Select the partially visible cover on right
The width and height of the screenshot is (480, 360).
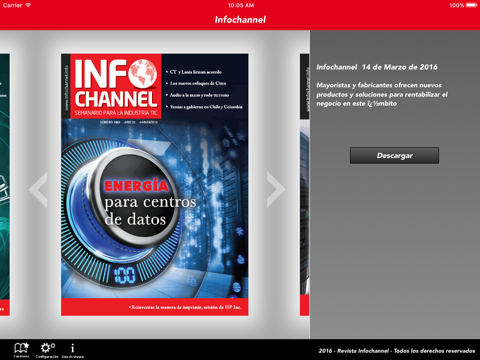tap(305, 185)
